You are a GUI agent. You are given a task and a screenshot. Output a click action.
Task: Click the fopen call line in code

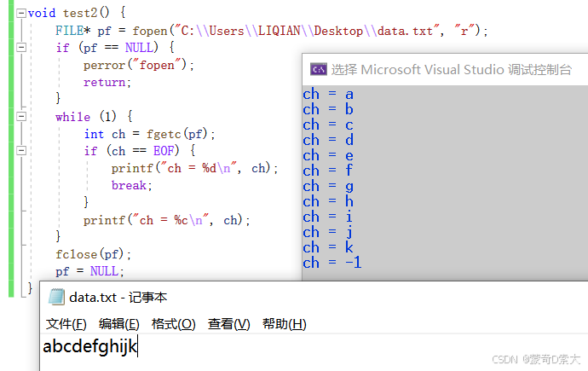pos(272,31)
